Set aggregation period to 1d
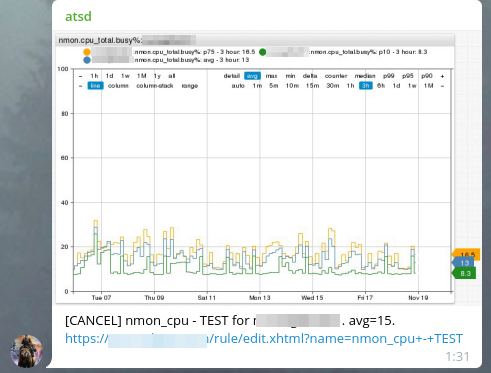Viewport: 491px width, 373px height. (x=396, y=86)
